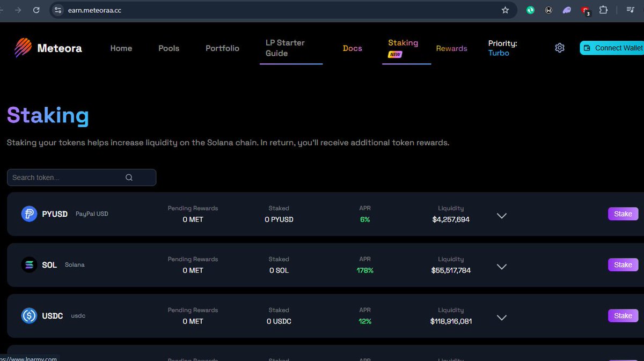Click the staked value 0 PYUSD
Image resolution: width=644 pixels, height=361 pixels.
click(279, 219)
